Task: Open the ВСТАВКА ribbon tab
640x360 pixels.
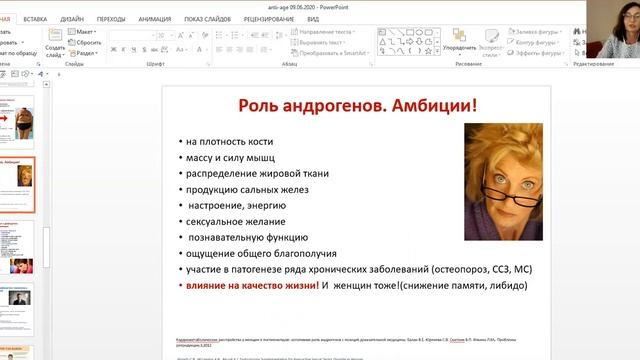Action: coord(35,19)
